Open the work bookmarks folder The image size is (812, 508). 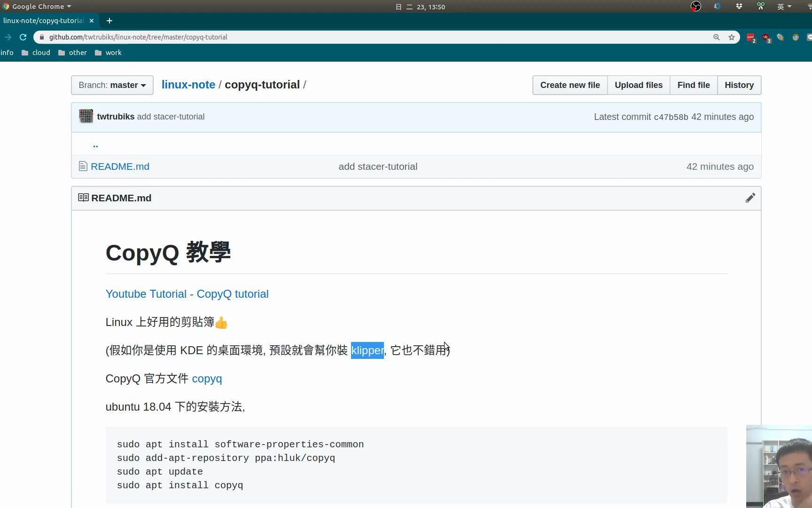108,53
